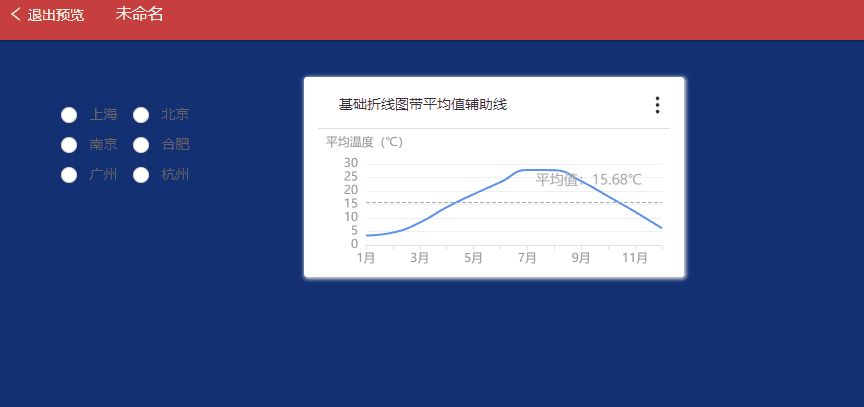Click the back chevron arrow icon
The height and width of the screenshot is (407, 864).
click(x=15, y=15)
